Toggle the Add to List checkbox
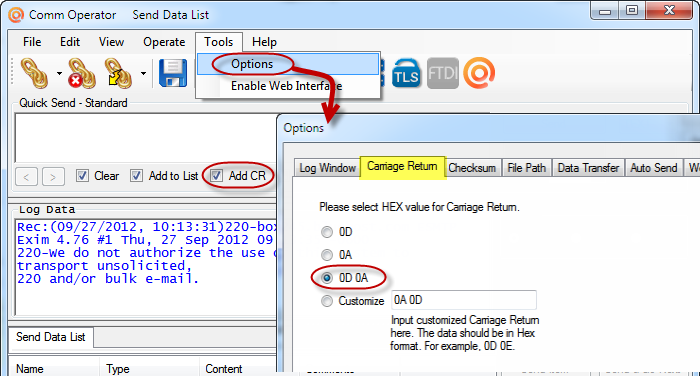The image size is (700, 376). (136, 176)
